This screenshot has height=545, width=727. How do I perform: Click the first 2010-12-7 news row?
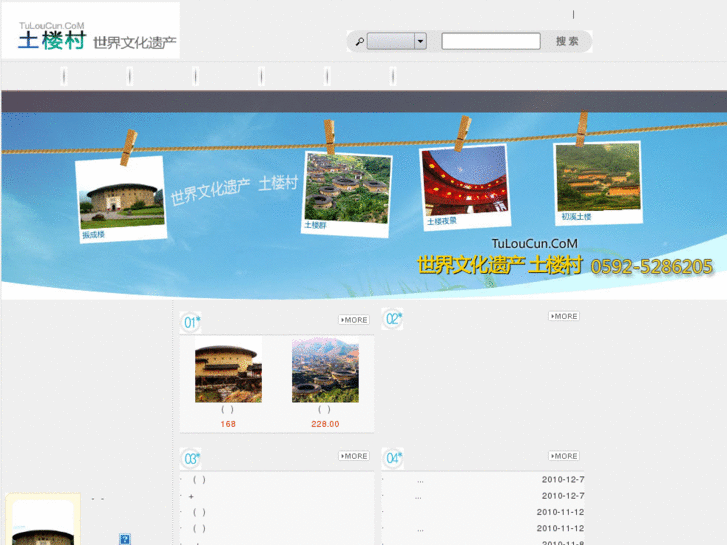pos(483,480)
